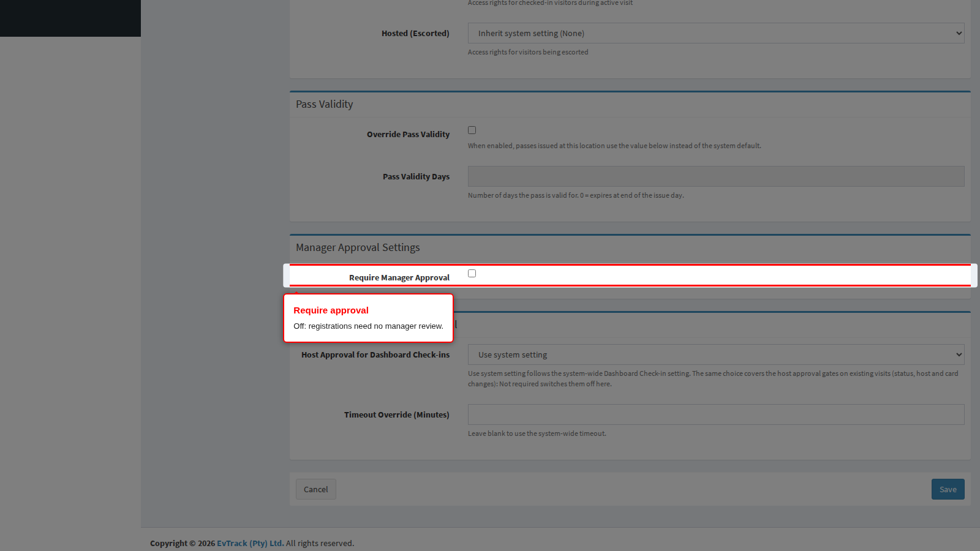This screenshot has height=551, width=980.
Task: Click the Pass Validity section heading
Action: click(325, 104)
